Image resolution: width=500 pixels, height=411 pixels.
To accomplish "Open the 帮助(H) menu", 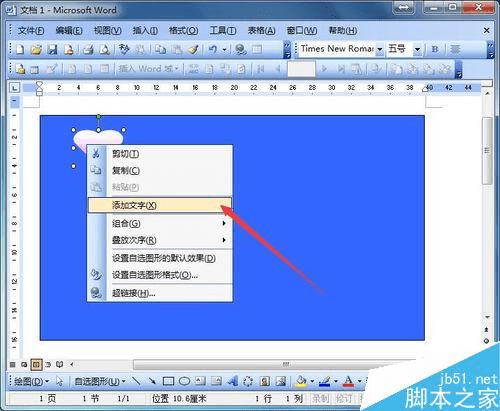I will tap(343, 31).
